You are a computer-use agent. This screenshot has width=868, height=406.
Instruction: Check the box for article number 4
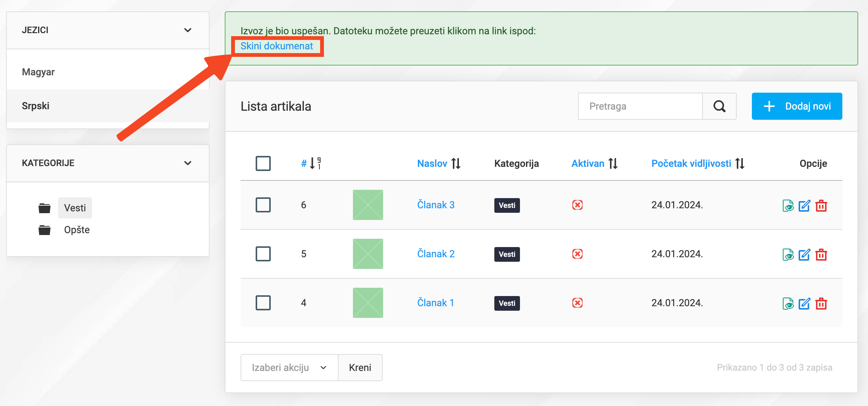263,303
